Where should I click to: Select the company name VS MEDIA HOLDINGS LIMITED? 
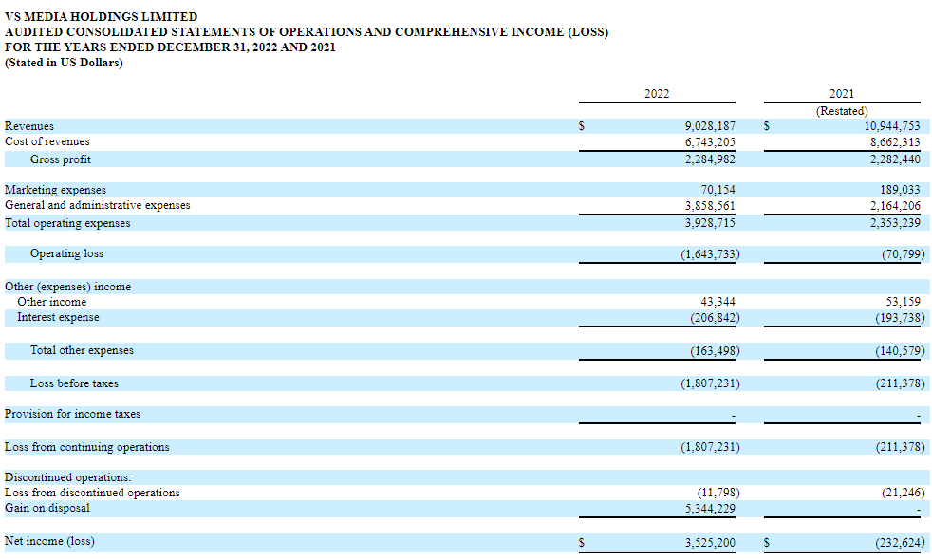(101, 17)
